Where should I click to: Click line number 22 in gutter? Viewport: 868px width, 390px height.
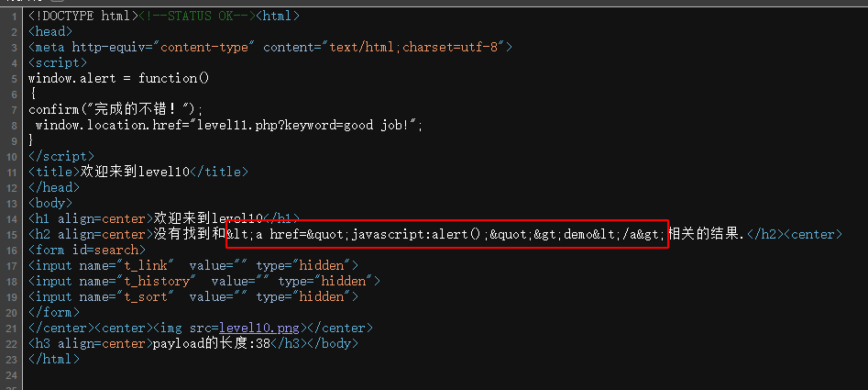[15, 343]
